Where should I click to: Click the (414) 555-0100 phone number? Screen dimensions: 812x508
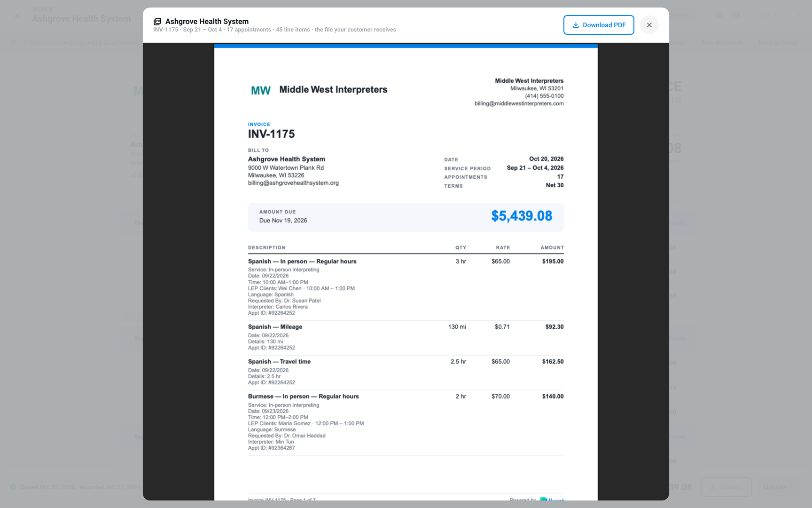click(544, 96)
